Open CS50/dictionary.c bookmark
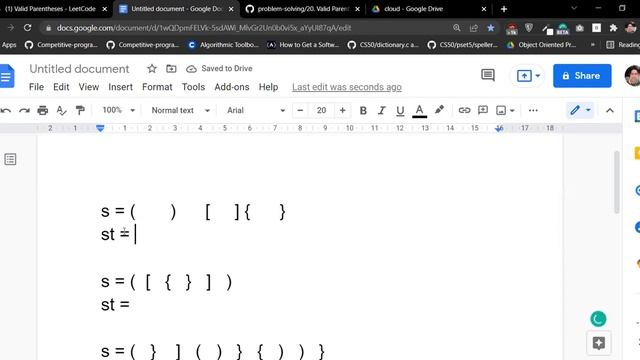The image size is (640, 360). pyautogui.click(x=383, y=45)
